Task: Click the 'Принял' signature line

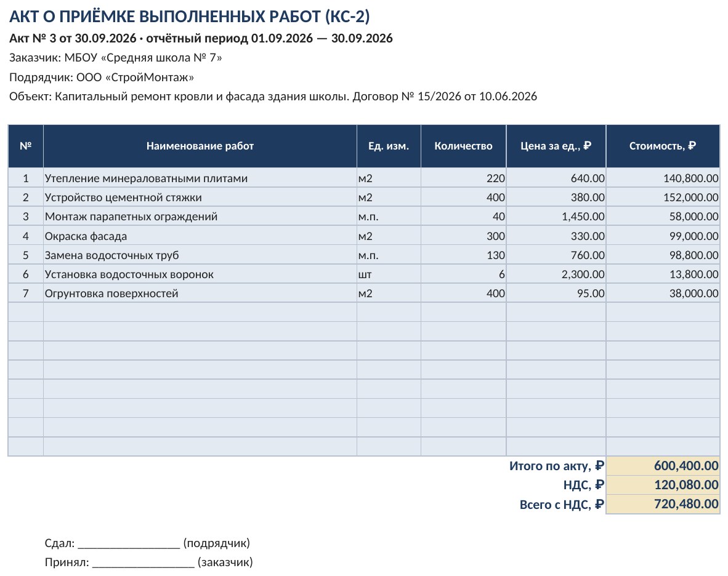Action: pyautogui.click(x=148, y=562)
